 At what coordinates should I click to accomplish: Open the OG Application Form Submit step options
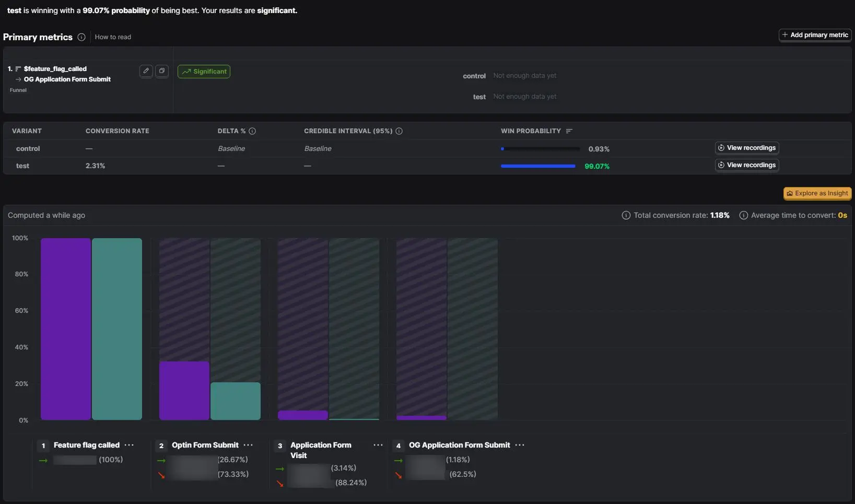pos(520,445)
